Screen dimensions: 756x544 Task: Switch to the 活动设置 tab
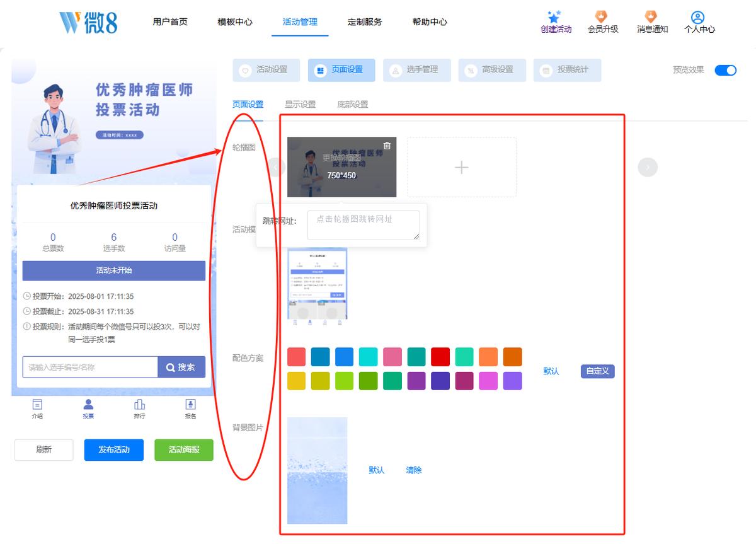point(266,70)
